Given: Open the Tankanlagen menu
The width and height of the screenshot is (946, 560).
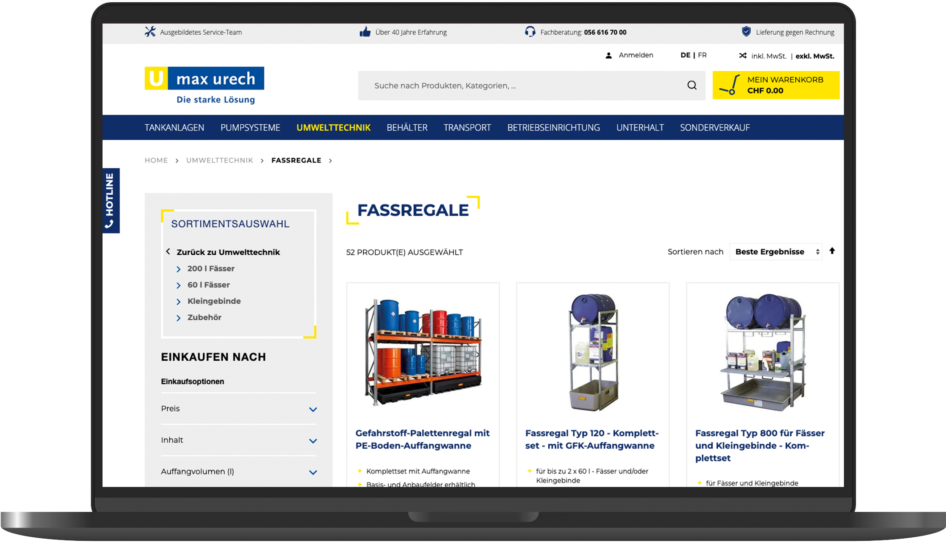Looking at the screenshot, I should [174, 127].
